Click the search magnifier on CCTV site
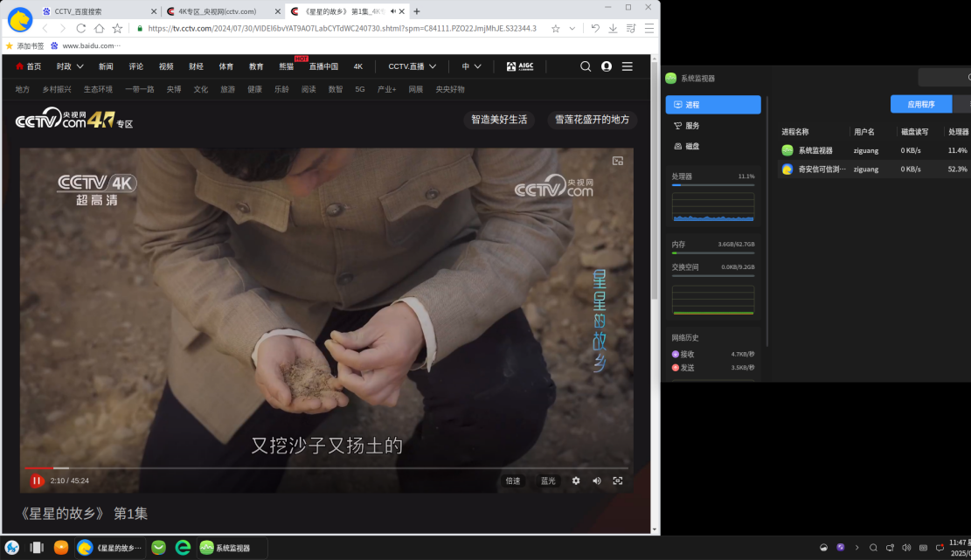 pyautogui.click(x=586, y=66)
